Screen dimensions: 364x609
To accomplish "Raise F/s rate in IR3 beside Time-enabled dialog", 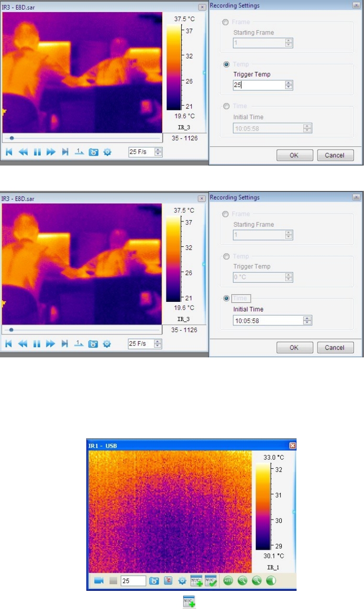I will [158, 341].
